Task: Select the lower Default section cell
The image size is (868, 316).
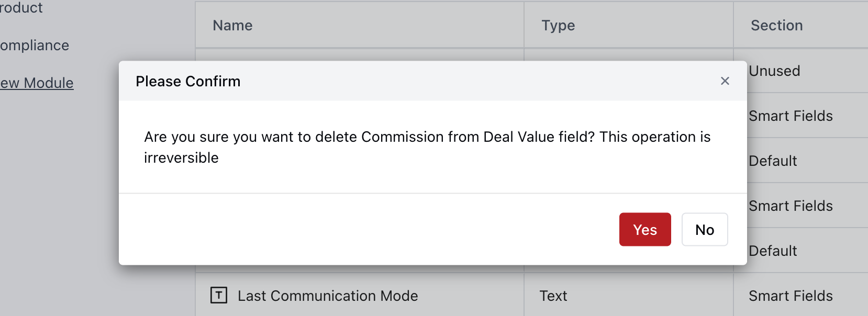Action: [x=773, y=251]
